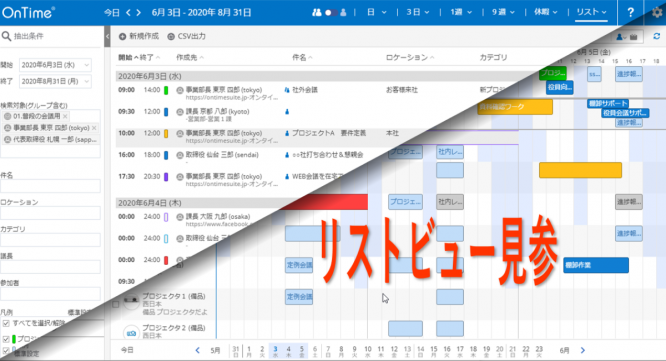Open the help question mark icon

pyautogui.click(x=631, y=12)
